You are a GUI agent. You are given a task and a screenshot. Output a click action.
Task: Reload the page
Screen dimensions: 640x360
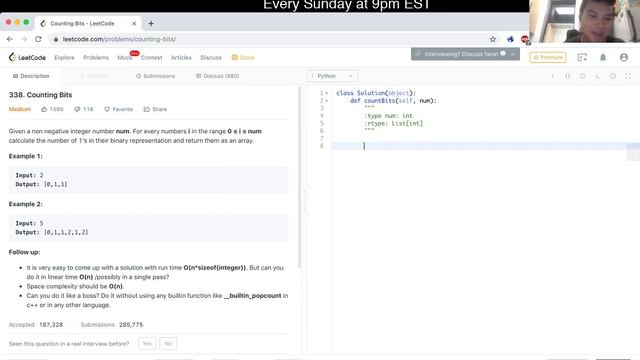(38, 39)
